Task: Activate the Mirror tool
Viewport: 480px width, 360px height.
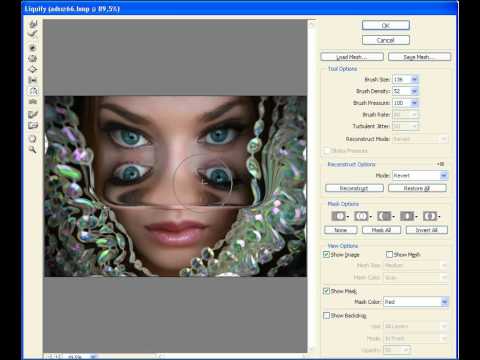Action: point(33,91)
